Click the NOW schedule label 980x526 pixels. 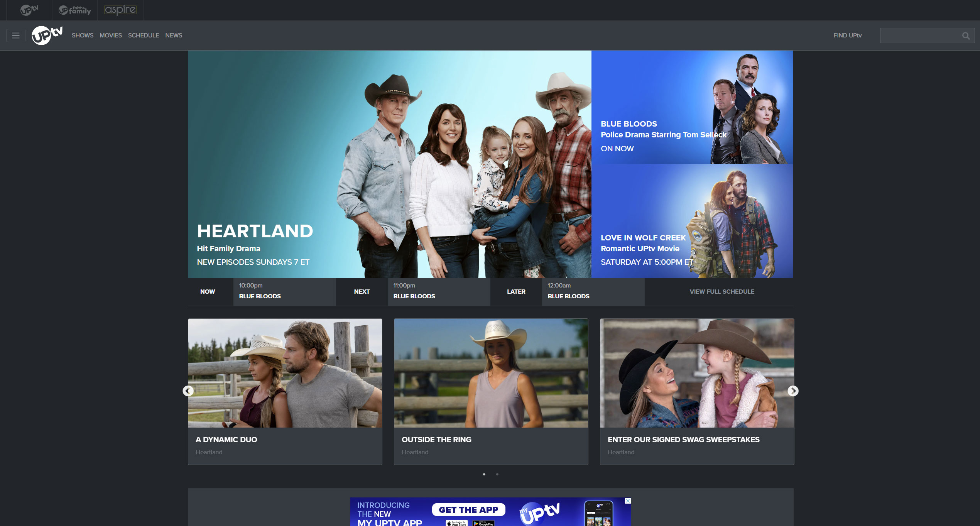point(208,292)
